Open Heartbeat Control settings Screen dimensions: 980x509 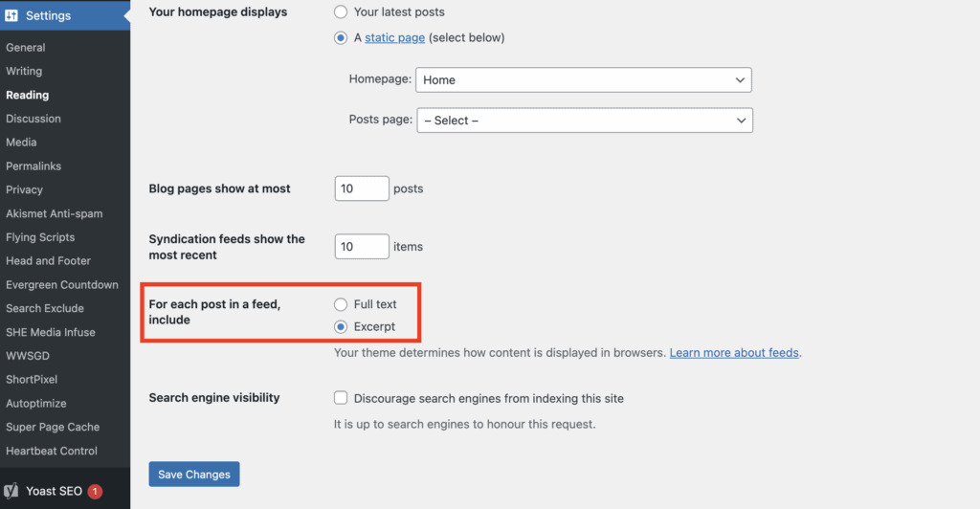coord(52,451)
